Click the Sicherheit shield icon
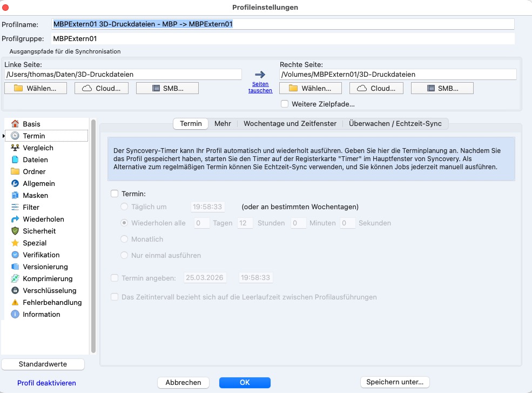 click(x=15, y=231)
